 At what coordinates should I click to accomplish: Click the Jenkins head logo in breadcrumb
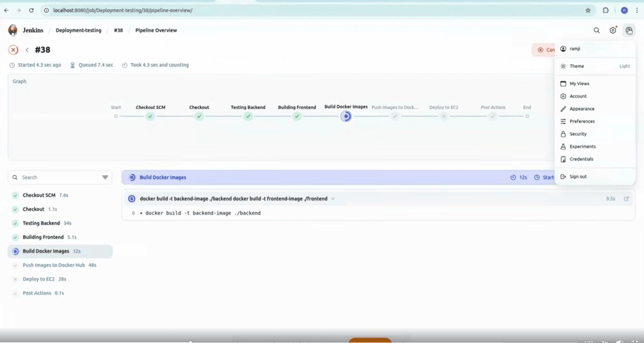12,30
